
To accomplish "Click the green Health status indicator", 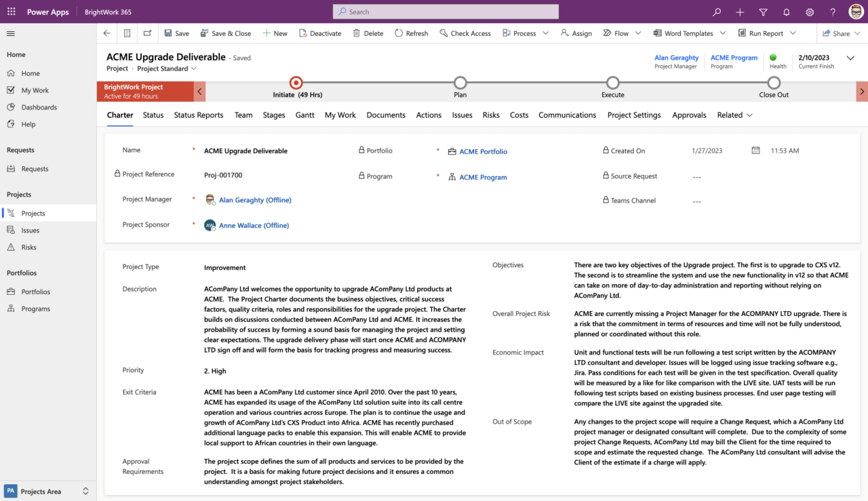I will (773, 58).
